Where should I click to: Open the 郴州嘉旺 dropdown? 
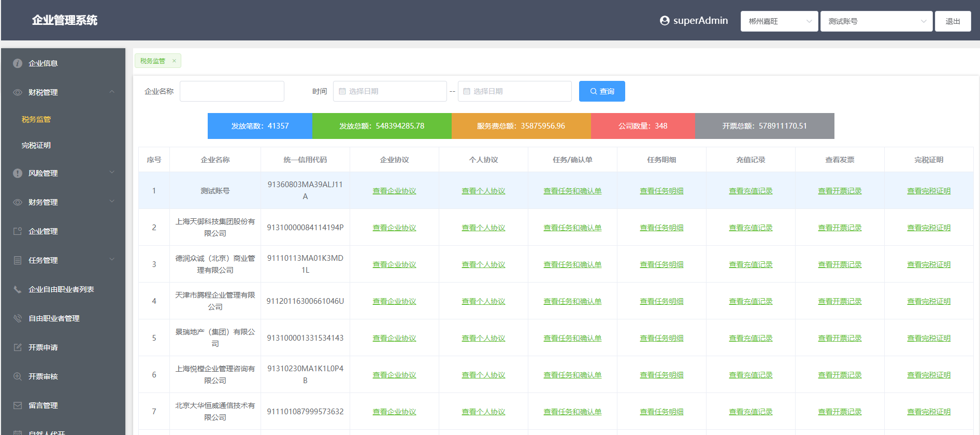click(x=779, y=21)
